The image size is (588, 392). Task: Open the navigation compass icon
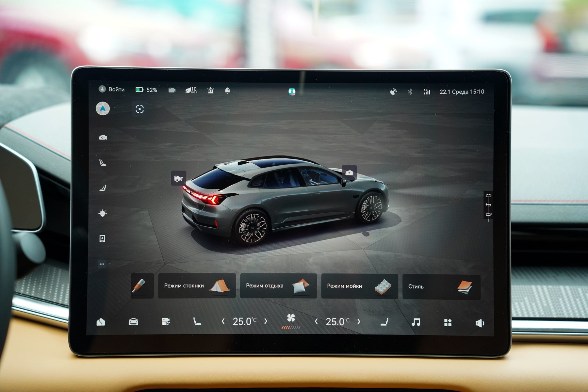[103, 108]
